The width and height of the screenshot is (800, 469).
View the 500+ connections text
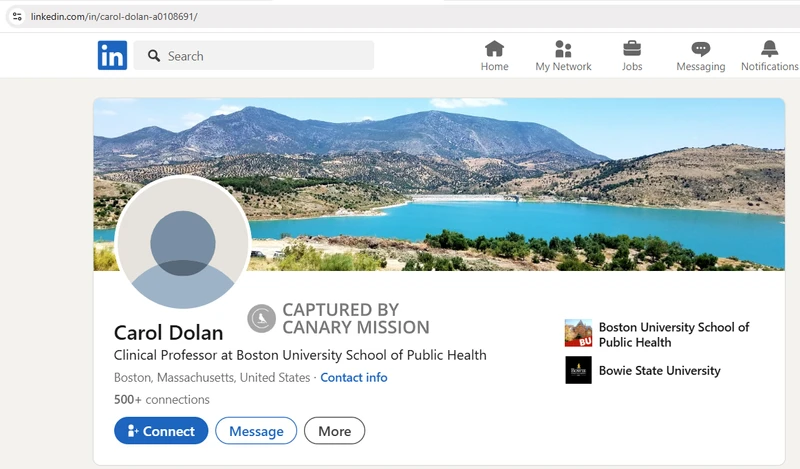click(161, 399)
